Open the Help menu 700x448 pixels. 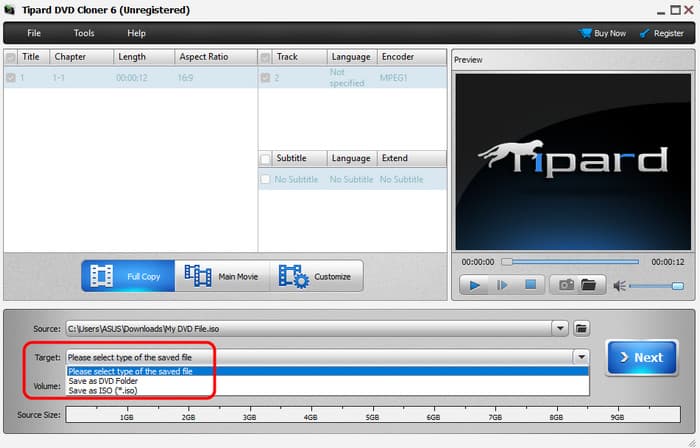click(136, 33)
